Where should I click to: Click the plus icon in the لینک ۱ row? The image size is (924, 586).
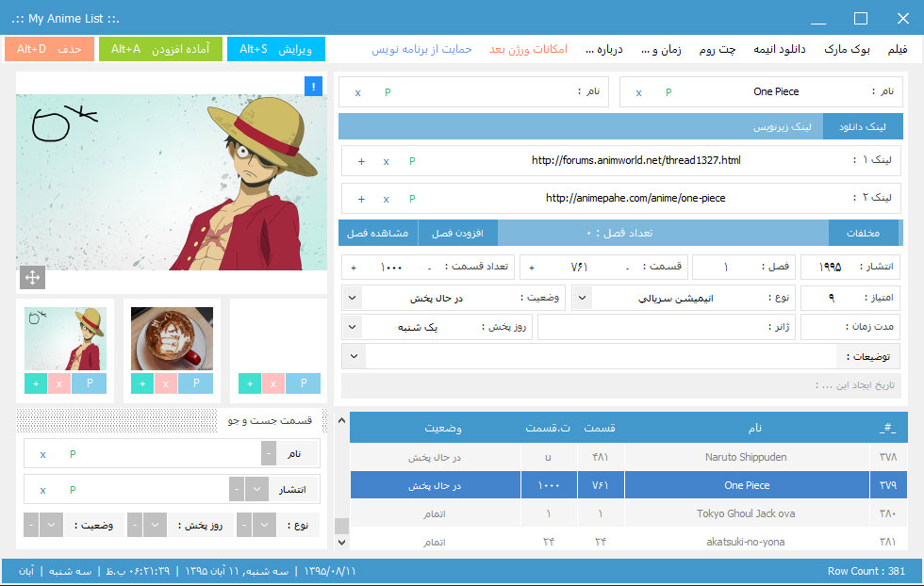(x=361, y=161)
